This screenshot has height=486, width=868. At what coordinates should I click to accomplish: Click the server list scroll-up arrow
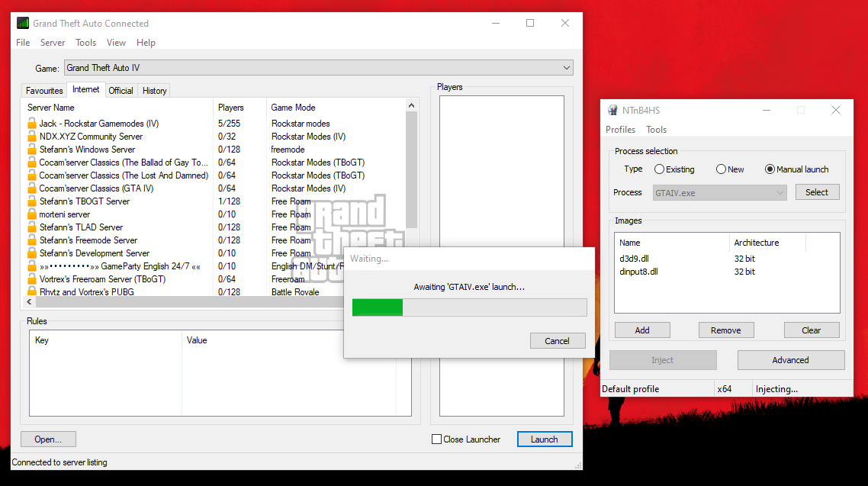click(x=411, y=106)
